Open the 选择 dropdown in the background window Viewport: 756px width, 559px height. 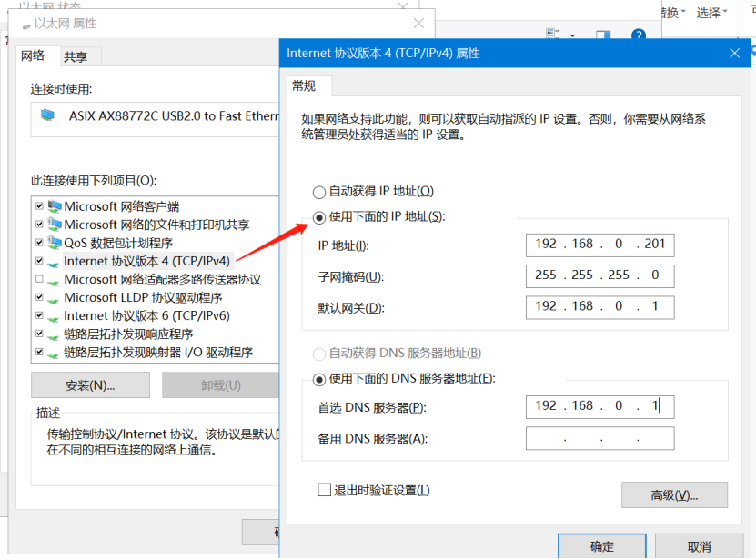(x=712, y=12)
